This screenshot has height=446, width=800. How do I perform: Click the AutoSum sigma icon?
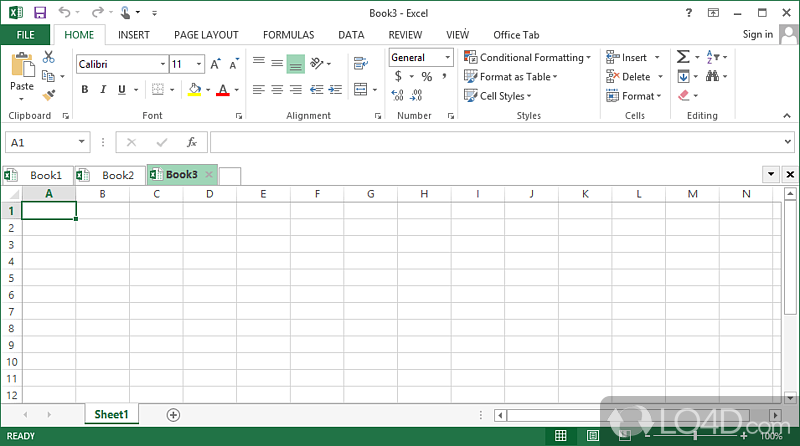coord(683,57)
